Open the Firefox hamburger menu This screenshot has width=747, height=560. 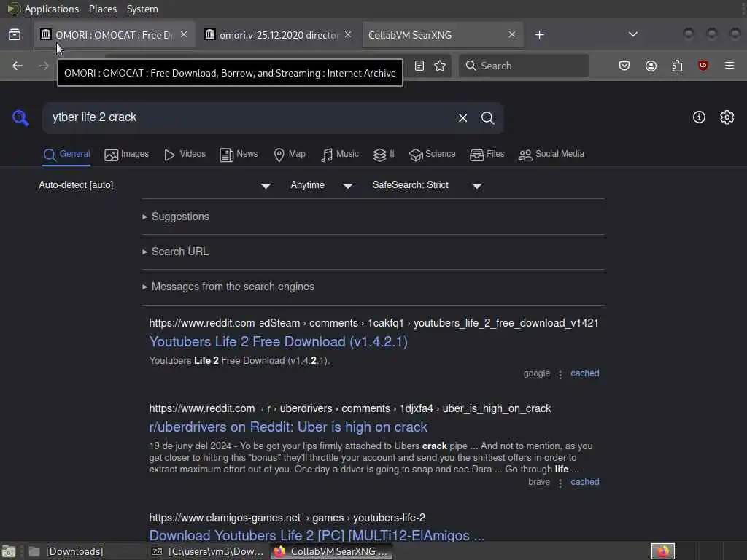[x=729, y=66]
